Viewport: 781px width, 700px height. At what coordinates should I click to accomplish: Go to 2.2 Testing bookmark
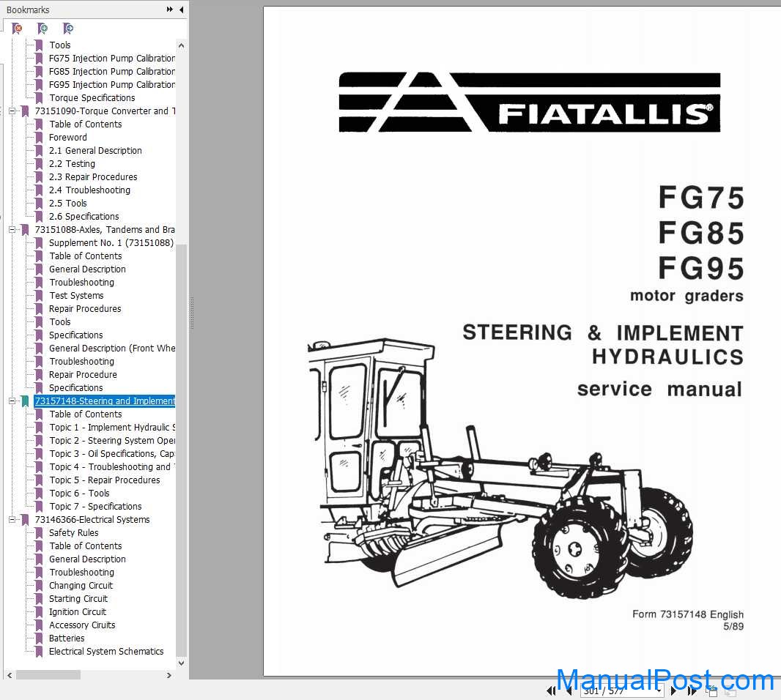click(x=72, y=164)
